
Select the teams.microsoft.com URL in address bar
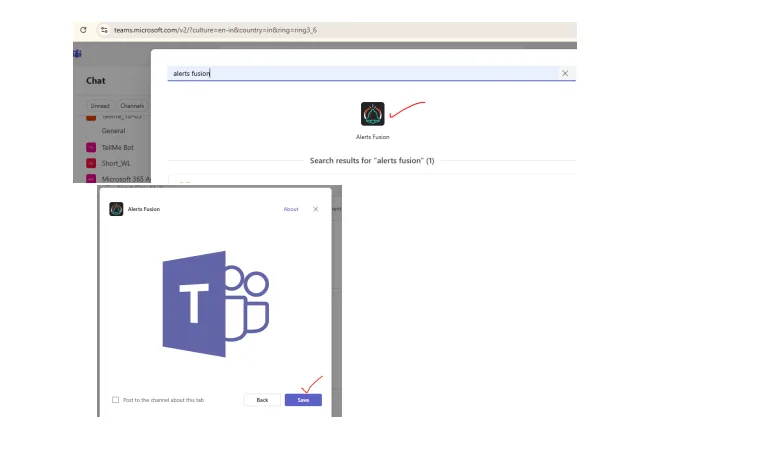215,30
